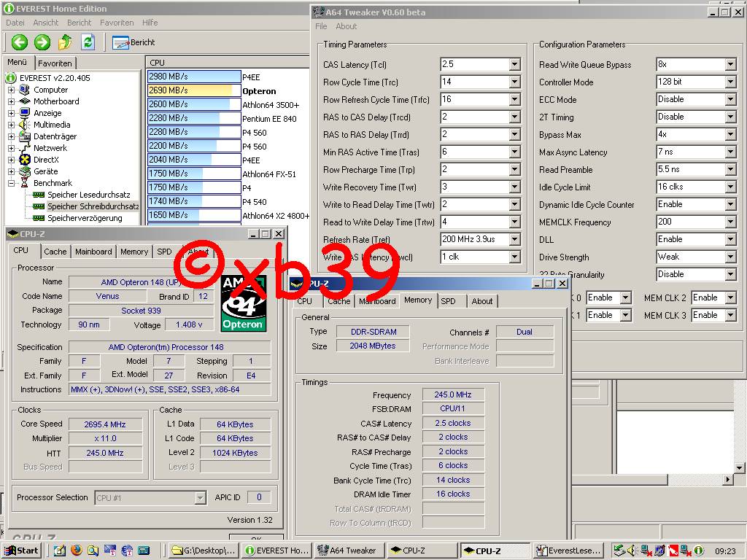This screenshot has height=560, width=747.
Task: Open the Datei menu in EVEREST
Action: click(x=15, y=23)
